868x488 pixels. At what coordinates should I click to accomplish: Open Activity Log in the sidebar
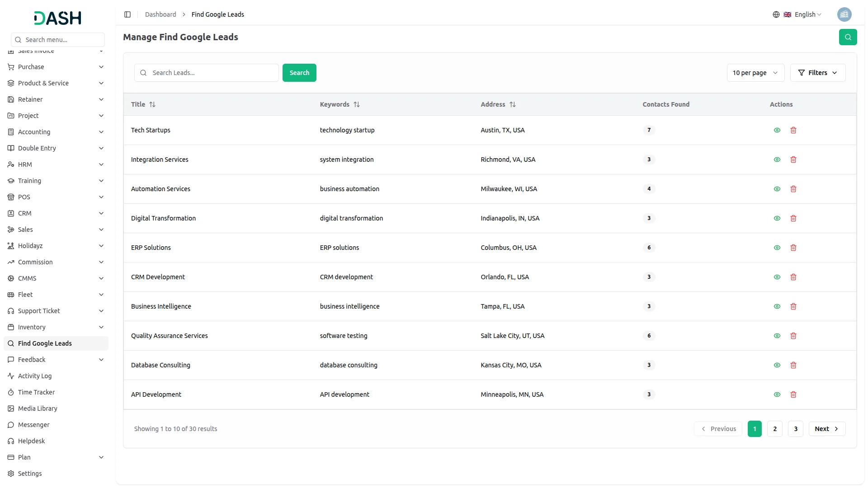[35, 376]
